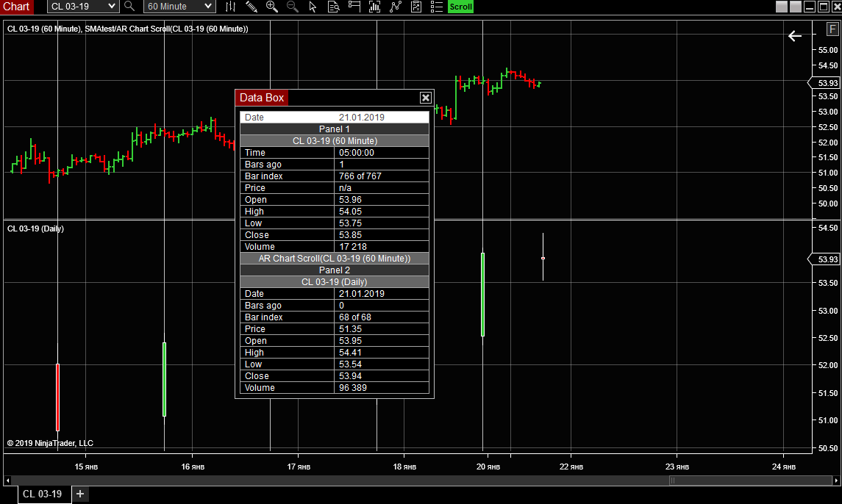Click the instrument search magnifier icon
Image resolution: width=842 pixels, height=504 pixels.
[129, 7]
